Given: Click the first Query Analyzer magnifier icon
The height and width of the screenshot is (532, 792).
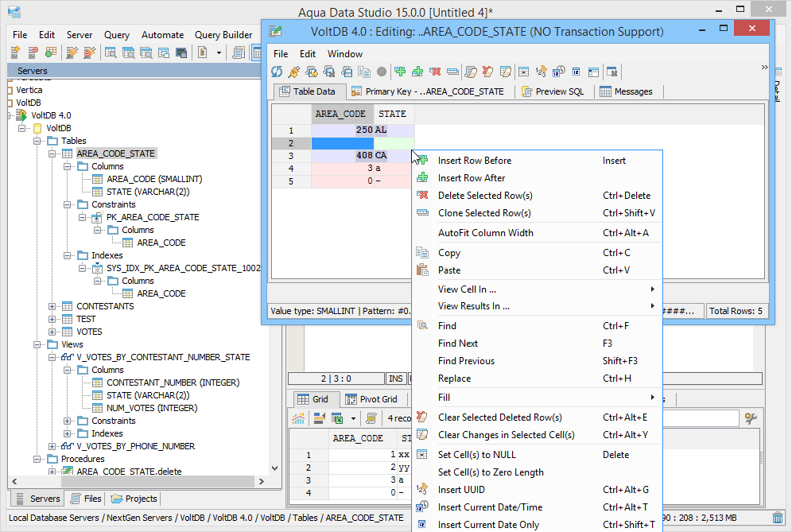Looking at the screenshot, I should pos(111,52).
